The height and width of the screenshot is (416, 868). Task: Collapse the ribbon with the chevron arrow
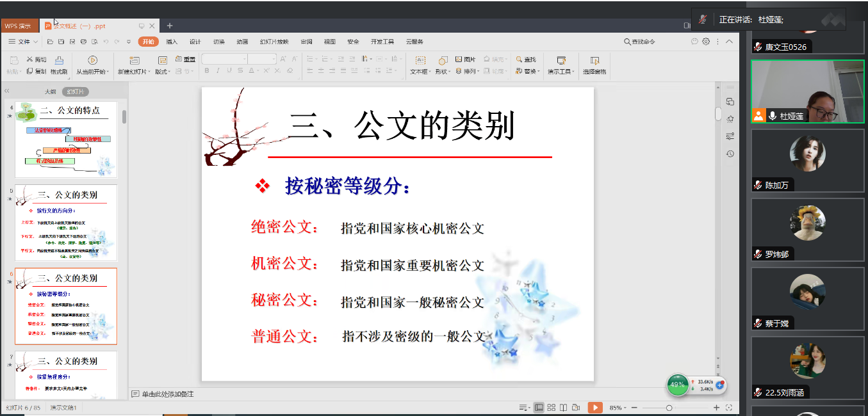(x=728, y=42)
